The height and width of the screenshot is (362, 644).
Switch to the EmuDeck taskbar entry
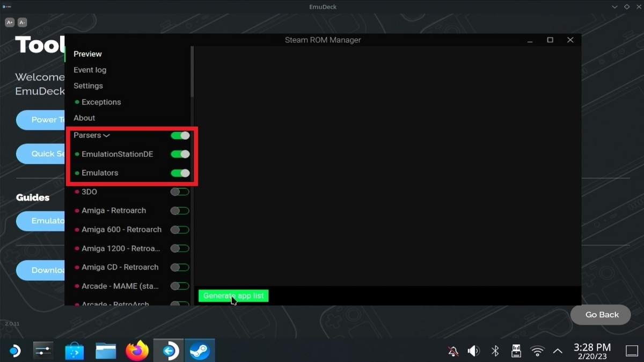pos(169,351)
